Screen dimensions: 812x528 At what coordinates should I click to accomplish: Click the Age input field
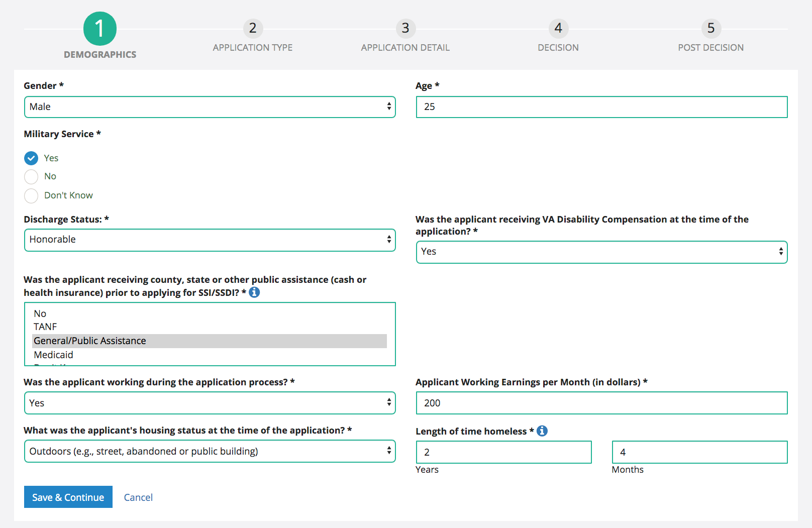click(x=601, y=107)
